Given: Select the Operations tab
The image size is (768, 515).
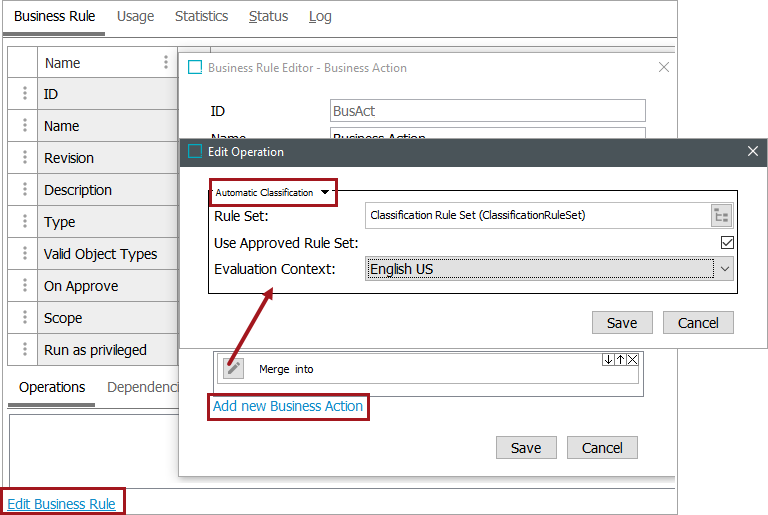Looking at the screenshot, I should click(x=52, y=387).
